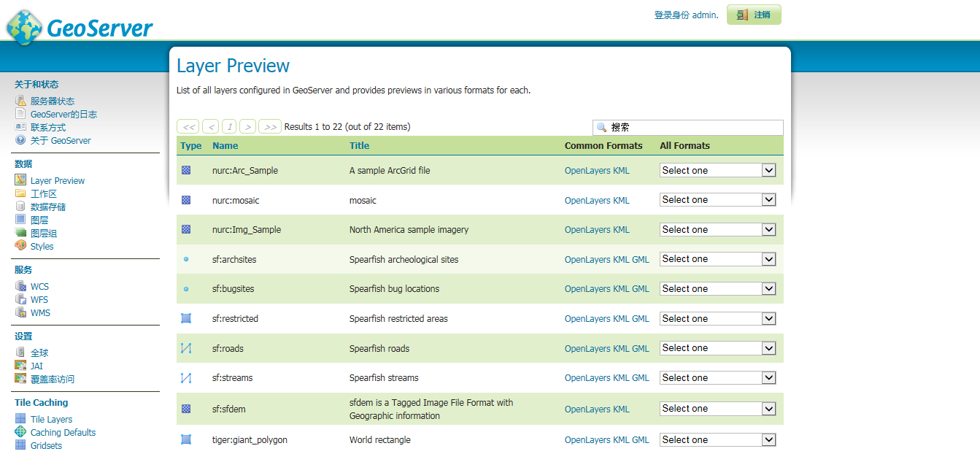Open the Tile Layers menu item
The width and height of the screenshot is (980, 454).
click(51, 419)
